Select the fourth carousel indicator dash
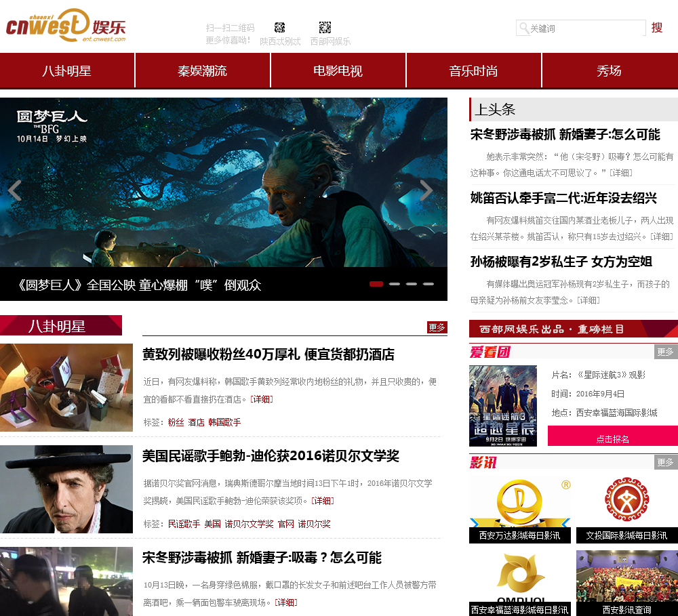This screenshot has width=678, height=616. 428,284
